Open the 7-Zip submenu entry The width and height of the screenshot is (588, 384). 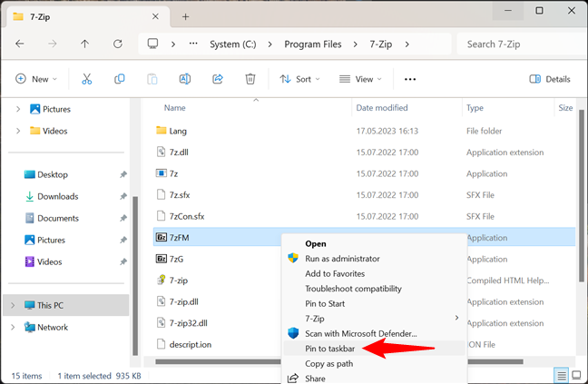(x=374, y=319)
